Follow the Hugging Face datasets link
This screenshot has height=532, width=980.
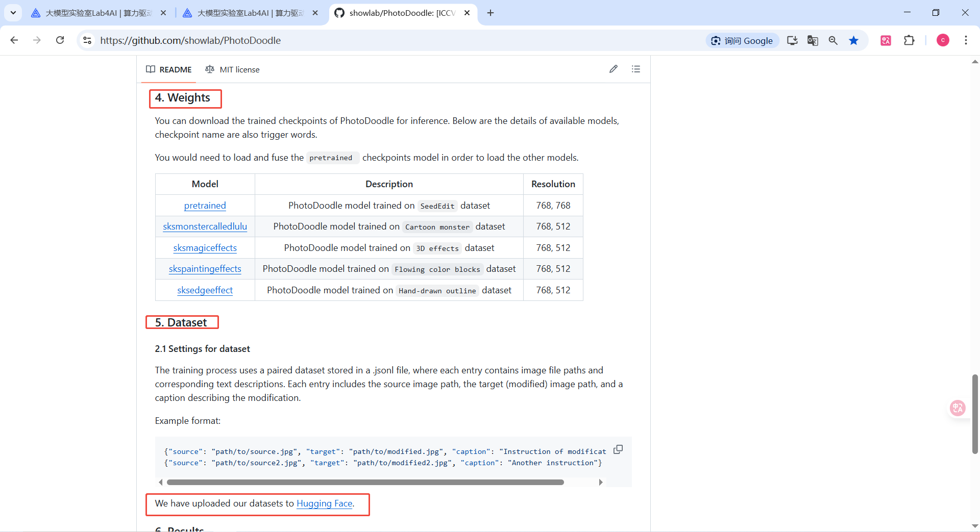click(324, 503)
